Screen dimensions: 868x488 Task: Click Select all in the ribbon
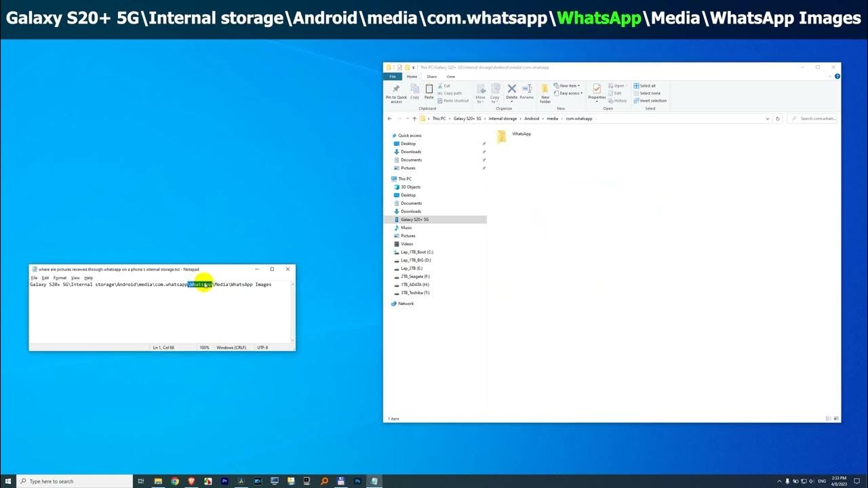(x=645, y=86)
